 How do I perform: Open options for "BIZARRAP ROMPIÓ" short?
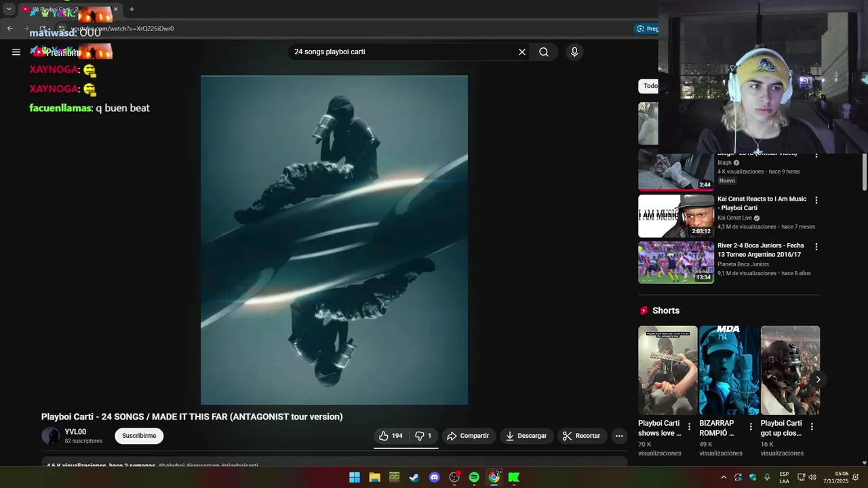(751, 427)
